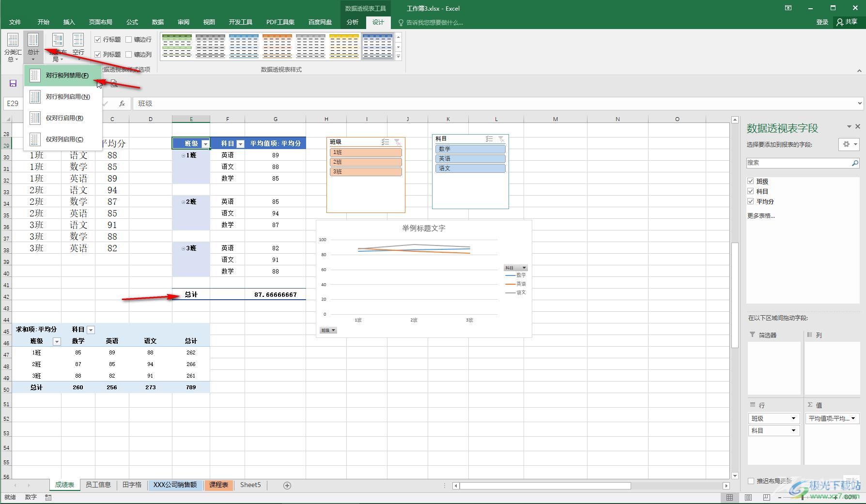
Task: Enable the 镶边列 banded columns checkbox
Action: tap(129, 55)
